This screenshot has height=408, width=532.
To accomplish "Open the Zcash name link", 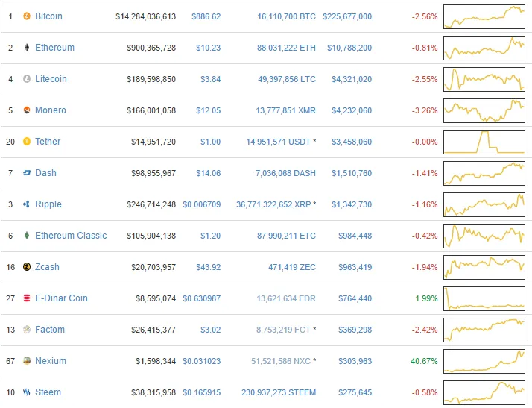I will pyautogui.click(x=47, y=267).
